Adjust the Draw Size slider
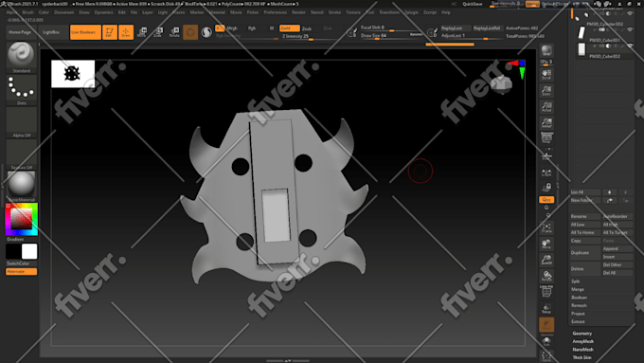The height and width of the screenshot is (363, 644). point(391,36)
